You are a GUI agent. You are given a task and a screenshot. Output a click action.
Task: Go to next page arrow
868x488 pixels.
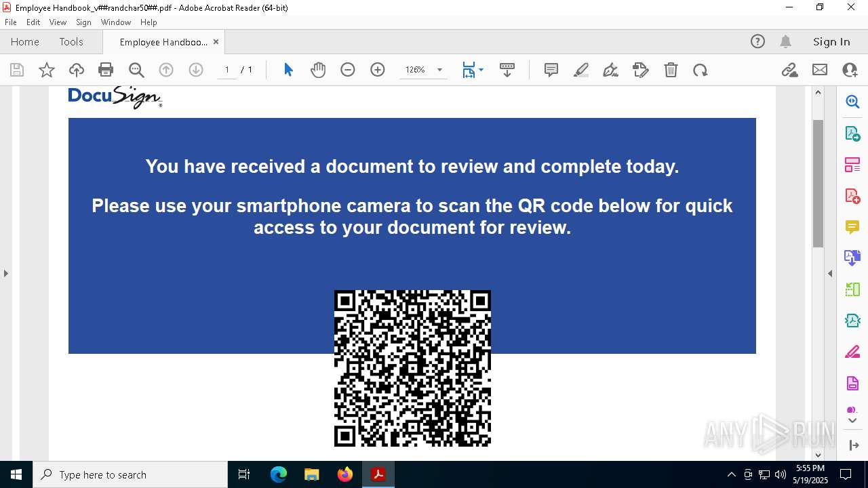[x=196, y=70]
